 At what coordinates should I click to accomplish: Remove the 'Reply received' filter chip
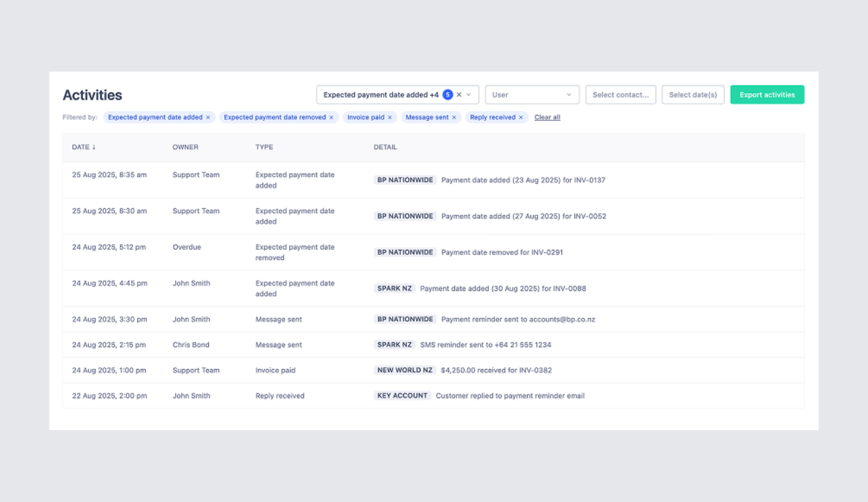coord(521,117)
